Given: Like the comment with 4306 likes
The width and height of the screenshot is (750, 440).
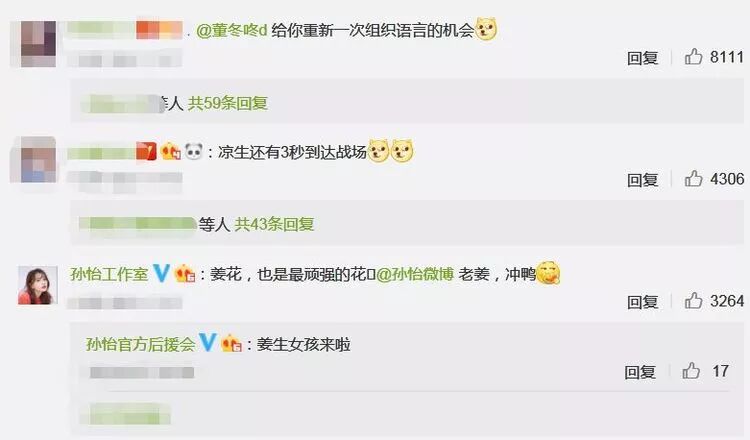Looking at the screenshot, I should click(x=693, y=179).
